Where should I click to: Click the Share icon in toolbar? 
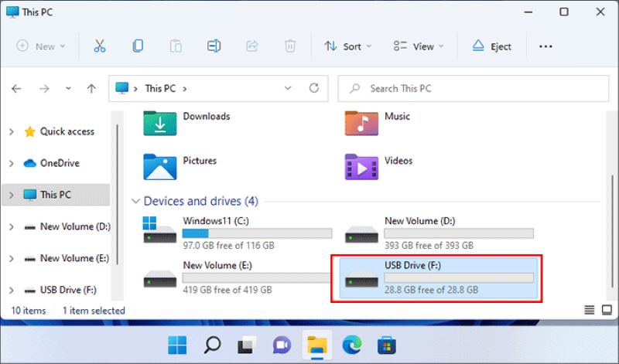[252, 46]
